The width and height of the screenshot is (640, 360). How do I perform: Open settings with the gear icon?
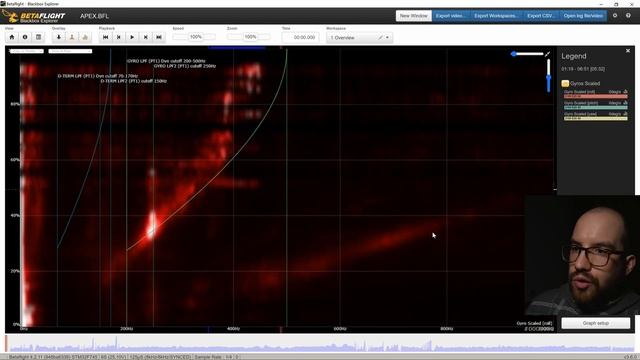[615, 16]
